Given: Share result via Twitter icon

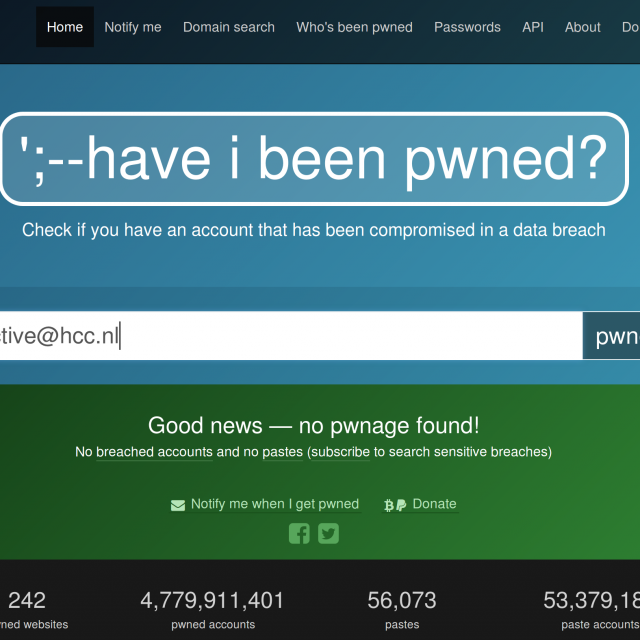Looking at the screenshot, I should click(x=328, y=533).
